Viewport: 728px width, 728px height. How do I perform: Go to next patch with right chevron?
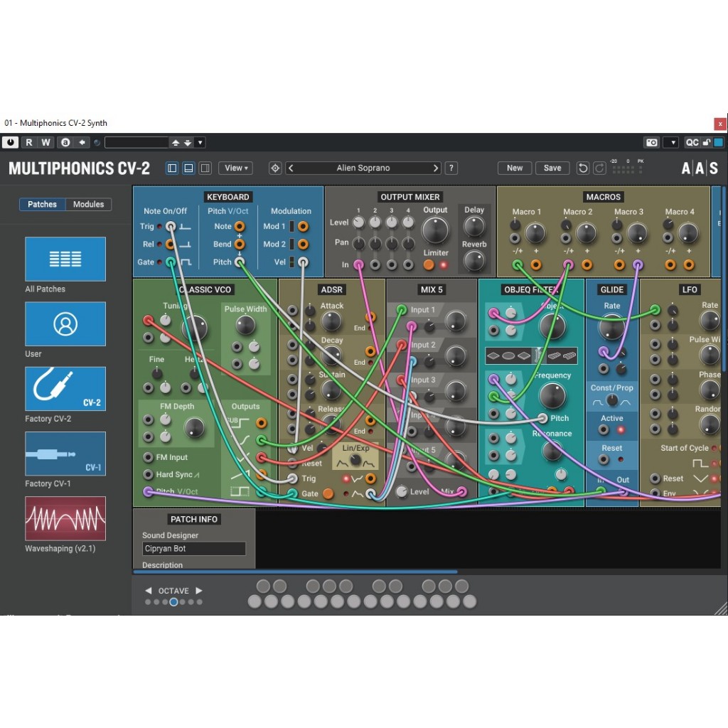(x=436, y=168)
